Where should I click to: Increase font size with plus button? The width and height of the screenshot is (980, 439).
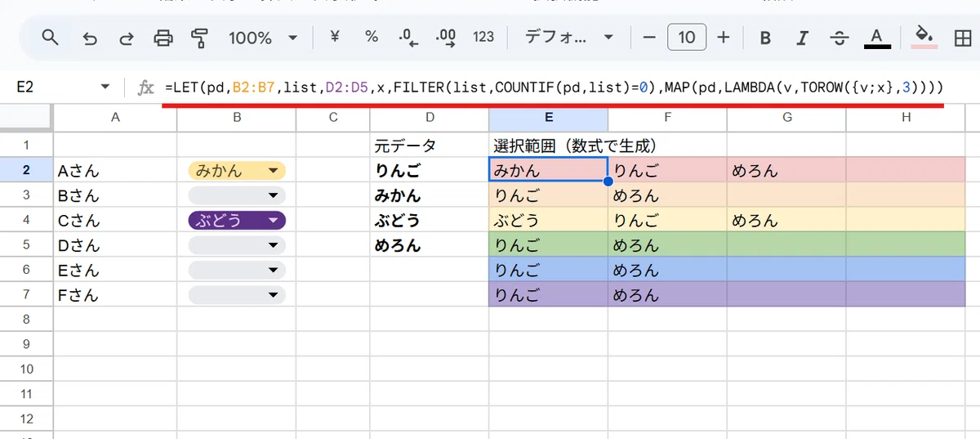[x=724, y=37]
